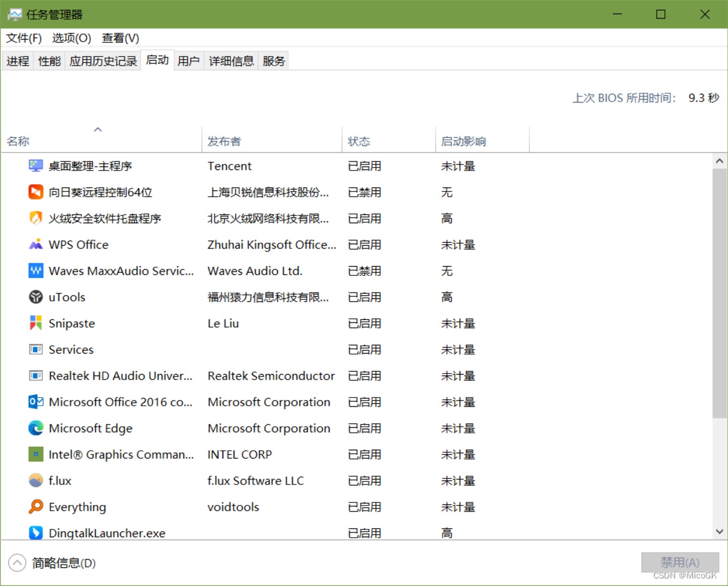Click the f.lux Software LLC publisher cell

tap(255, 481)
